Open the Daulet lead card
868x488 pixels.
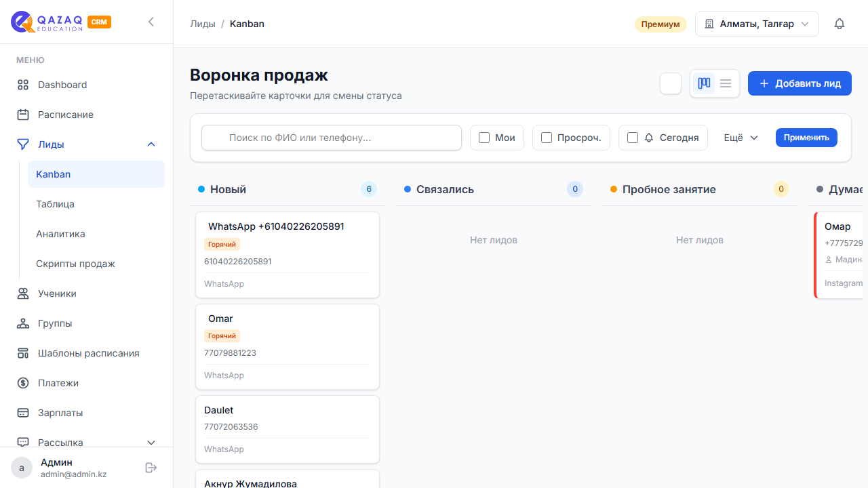tap(288, 429)
